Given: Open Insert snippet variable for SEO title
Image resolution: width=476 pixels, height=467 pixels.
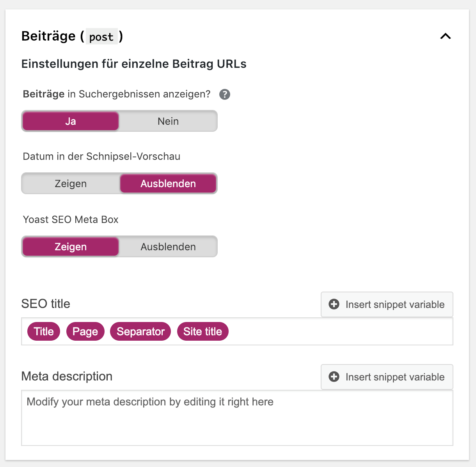Looking at the screenshot, I should 387,304.
